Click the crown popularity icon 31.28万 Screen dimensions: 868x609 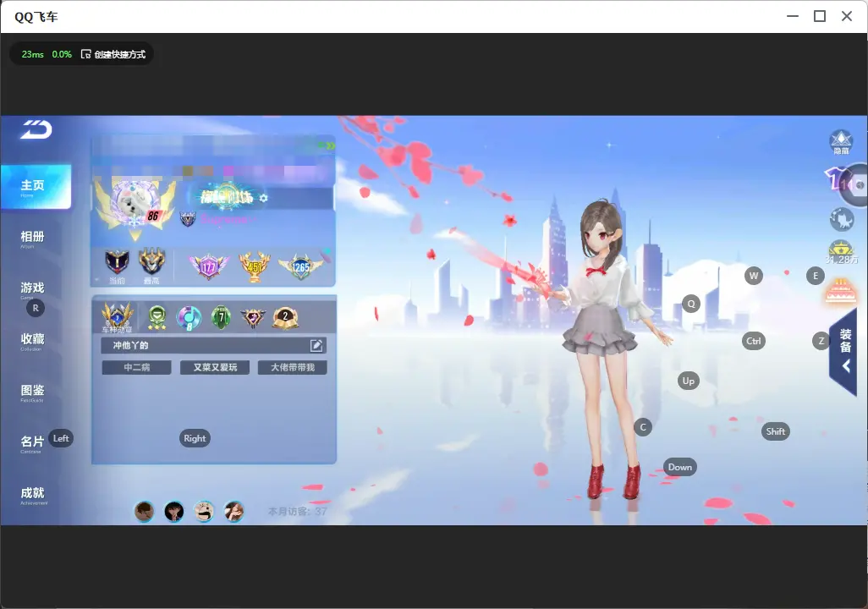pyautogui.click(x=841, y=252)
